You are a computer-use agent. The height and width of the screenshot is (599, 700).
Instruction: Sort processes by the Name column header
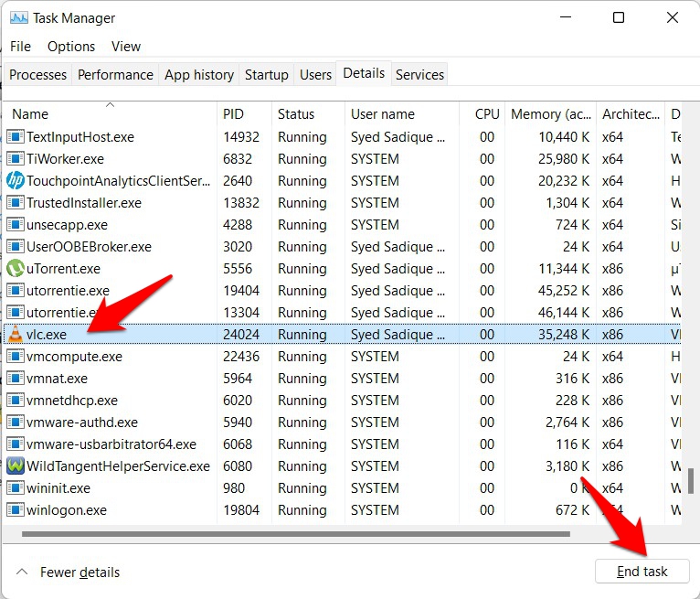pos(110,114)
